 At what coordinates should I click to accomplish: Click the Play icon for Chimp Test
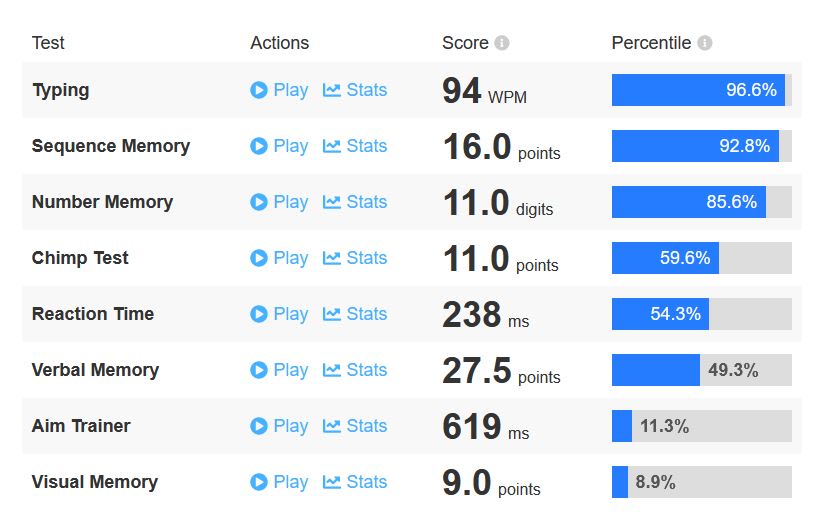point(259,258)
